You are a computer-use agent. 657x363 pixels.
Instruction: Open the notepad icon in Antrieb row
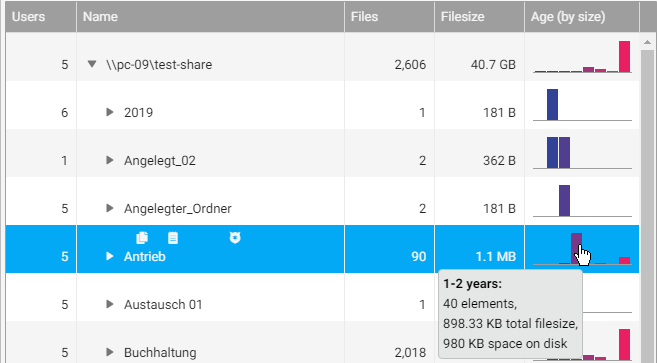173,238
